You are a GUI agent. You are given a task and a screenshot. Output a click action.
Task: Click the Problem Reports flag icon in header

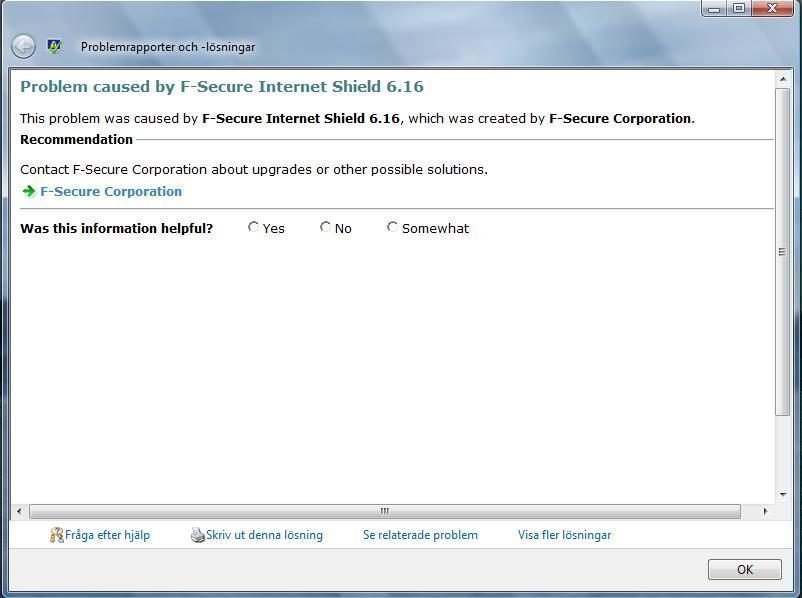tap(54, 47)
